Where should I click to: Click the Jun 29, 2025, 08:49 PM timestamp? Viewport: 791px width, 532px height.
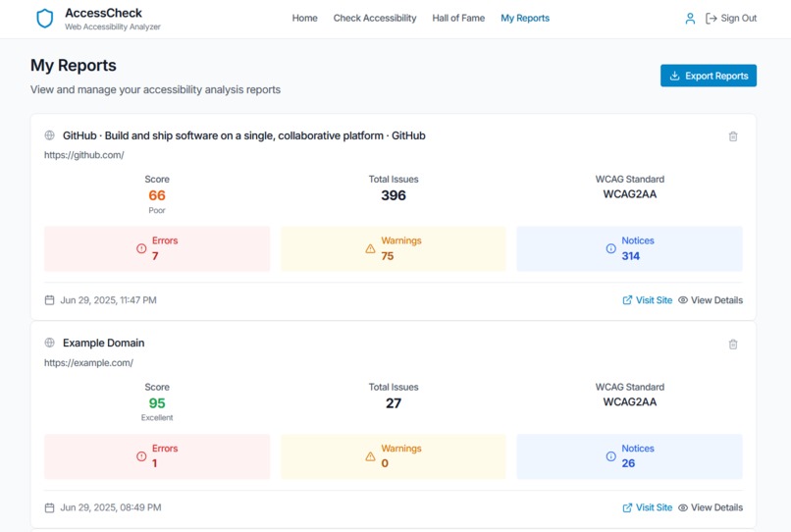[x=111, y=507]
